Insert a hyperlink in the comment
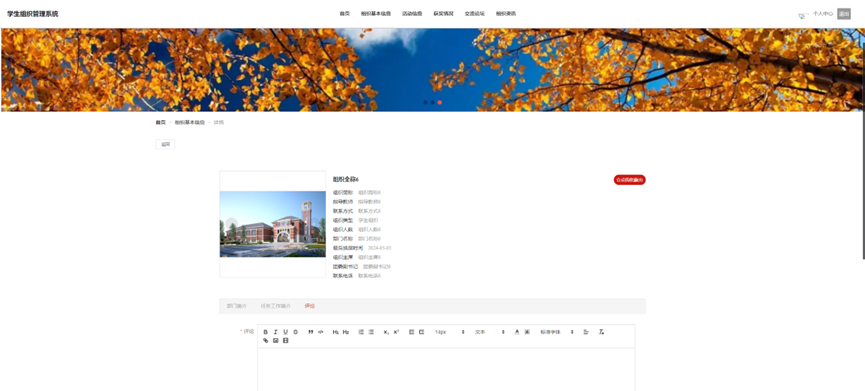The image size is (865, 391). click(x=265, y=341)
